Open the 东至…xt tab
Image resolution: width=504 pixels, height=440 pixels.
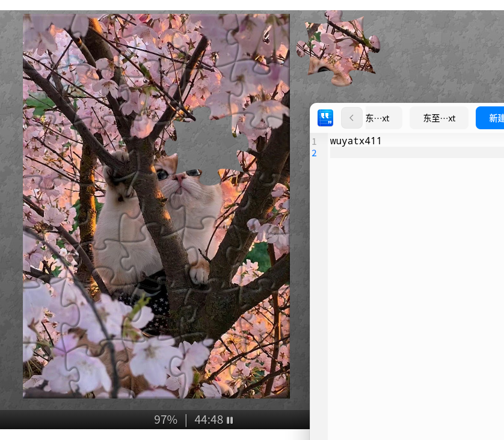click(x=438, y=118)
